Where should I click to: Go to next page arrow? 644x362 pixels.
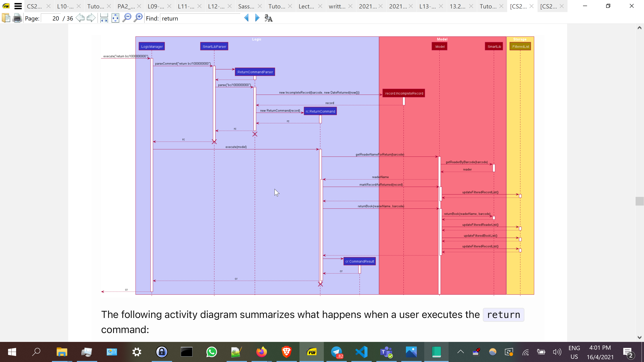91,18
